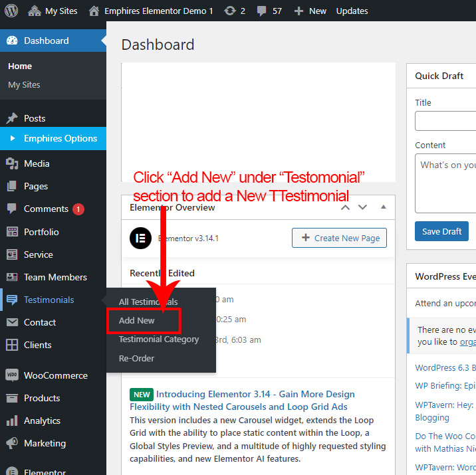The image size is (476, 475).
Task: Choose Re-Order from Testimonials submenu
Action: [x=136, y=358]
